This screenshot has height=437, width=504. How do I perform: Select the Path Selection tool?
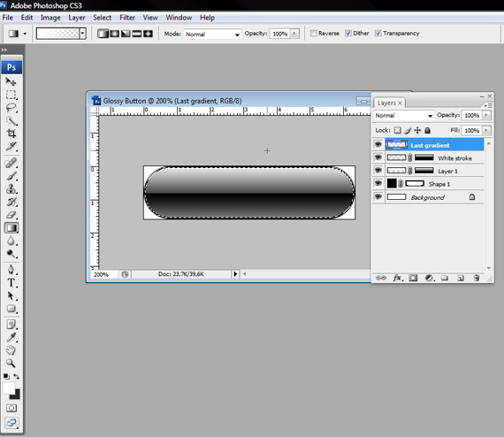[x=11, y=295]
